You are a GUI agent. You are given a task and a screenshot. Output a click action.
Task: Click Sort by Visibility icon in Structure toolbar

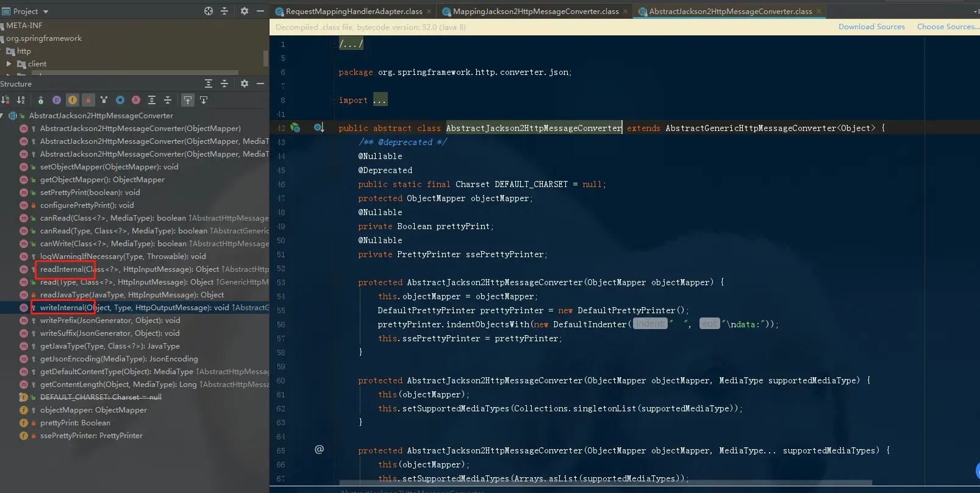click(5, 100)
